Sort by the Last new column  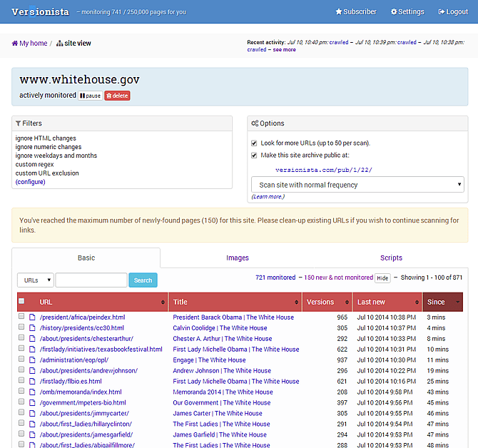pyautogui.click(x=387, y=302)
